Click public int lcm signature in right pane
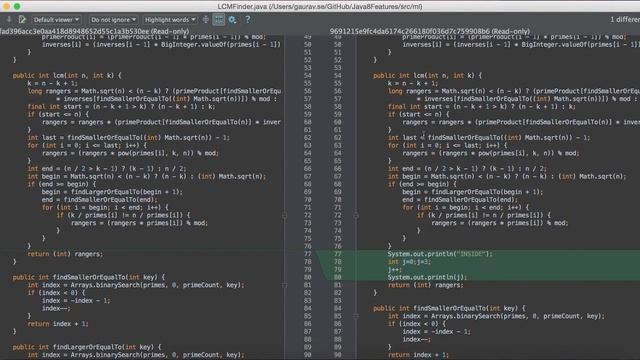The height and width of the screenshot is (360, 640). pos(428,76)
